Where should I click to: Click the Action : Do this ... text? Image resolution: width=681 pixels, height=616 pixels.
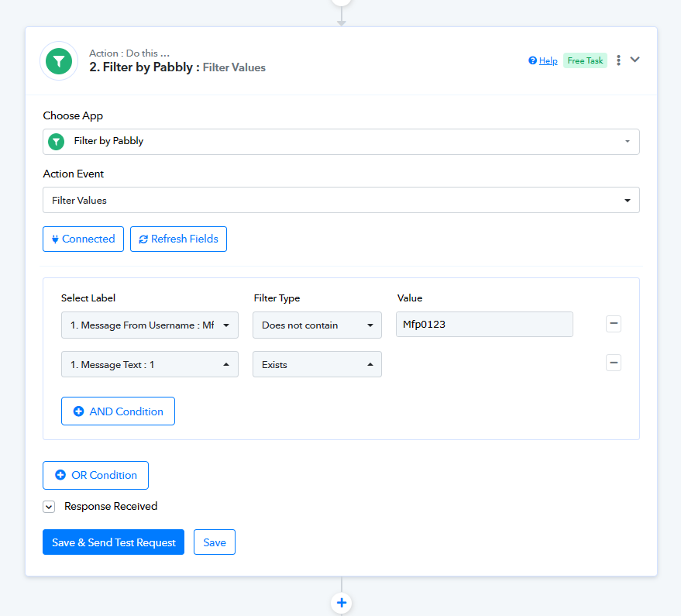click(x=129, y=53)
